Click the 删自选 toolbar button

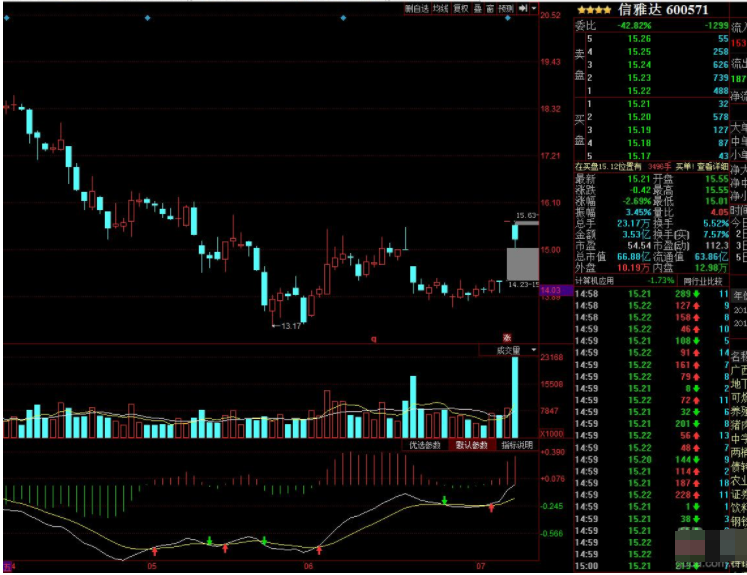pyautogui.click(x=417, y=9)
